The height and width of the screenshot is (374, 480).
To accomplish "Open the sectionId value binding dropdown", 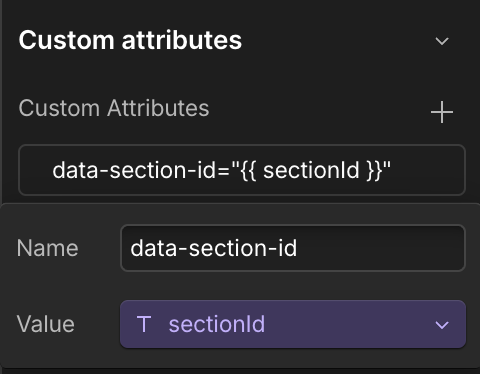I will 293,324.
